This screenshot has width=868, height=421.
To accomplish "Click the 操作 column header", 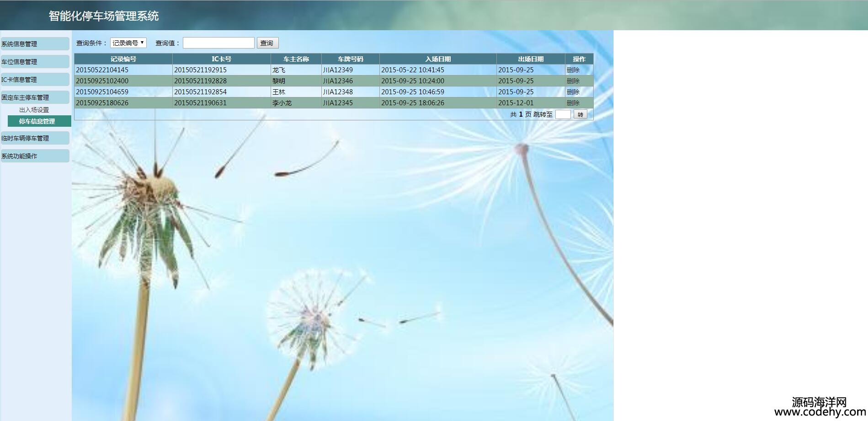I will click(579, 59).
